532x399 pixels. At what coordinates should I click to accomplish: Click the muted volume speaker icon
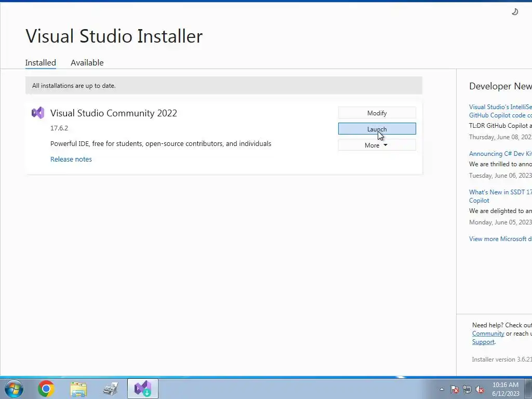coord(480,389)
